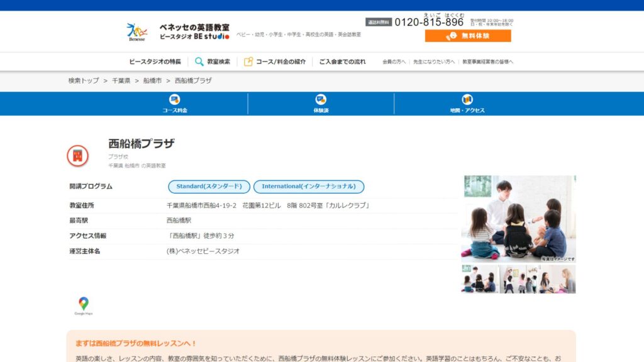644x362 pixels.
Task: Click the 通話料無料 badge
Action: pos(379,22)
